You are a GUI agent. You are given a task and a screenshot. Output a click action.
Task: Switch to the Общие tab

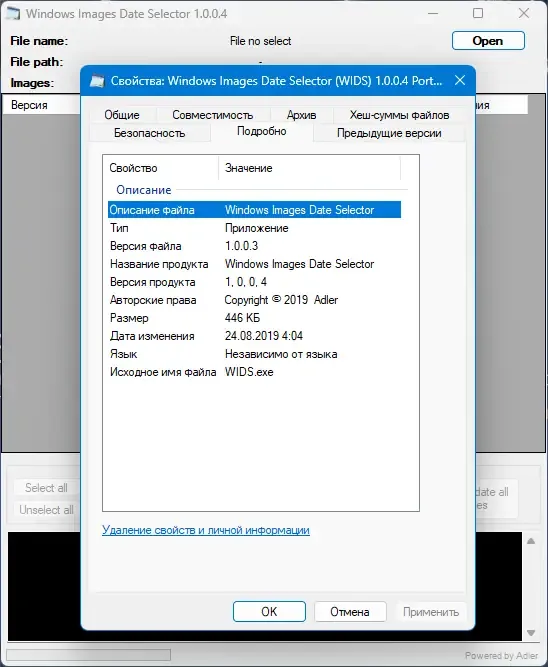122,115
